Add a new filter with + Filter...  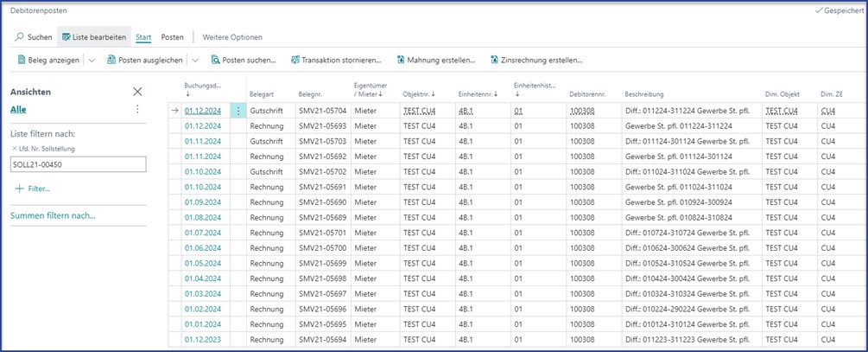click(33, 188)
